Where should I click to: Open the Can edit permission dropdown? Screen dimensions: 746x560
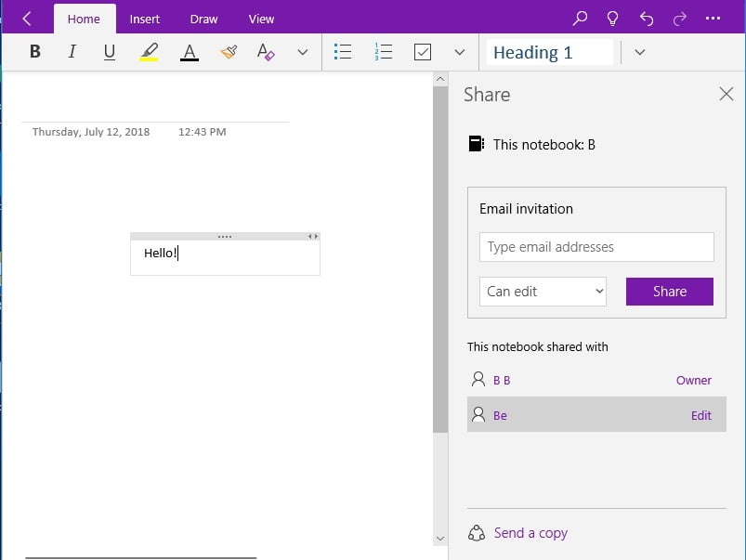[x=543, y=292]
